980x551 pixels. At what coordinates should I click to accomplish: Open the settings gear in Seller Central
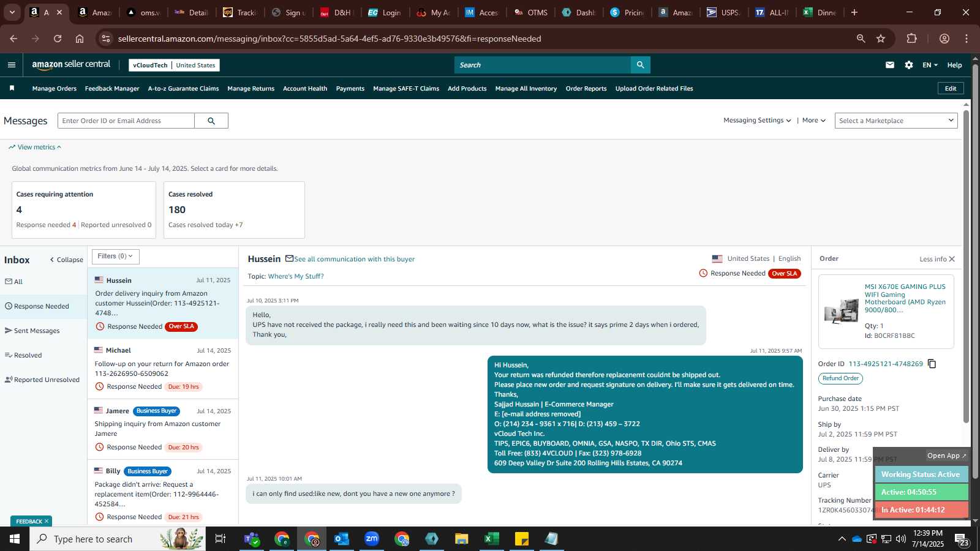pos(909,65)
